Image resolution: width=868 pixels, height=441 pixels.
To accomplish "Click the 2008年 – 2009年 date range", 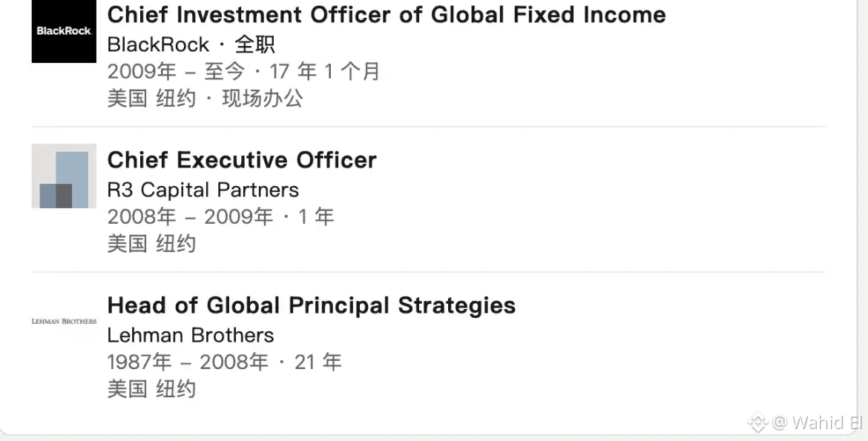I will [190, 217].
